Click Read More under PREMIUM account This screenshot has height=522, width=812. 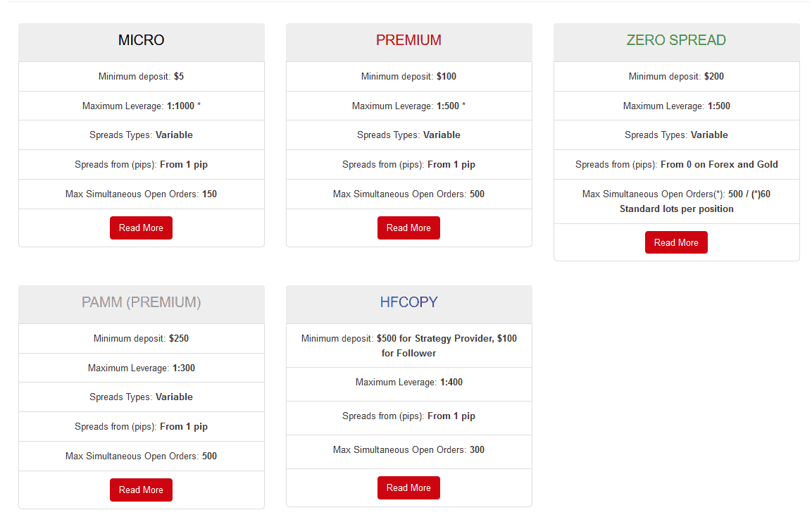pos(408,228)
